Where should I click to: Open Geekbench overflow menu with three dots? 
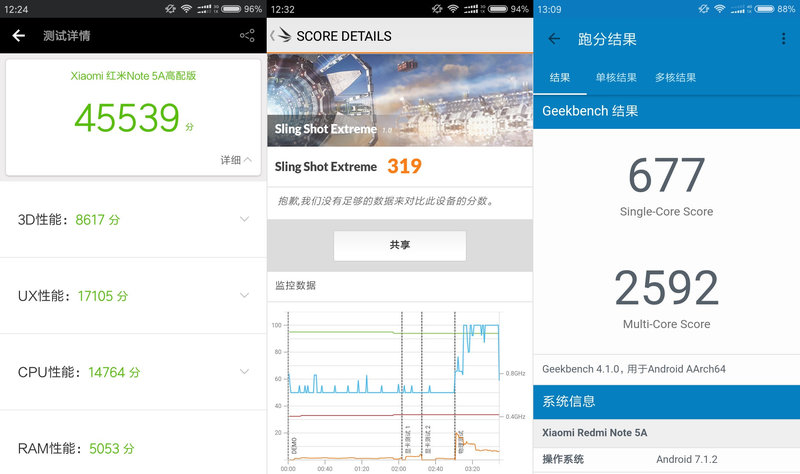point(783,39)
